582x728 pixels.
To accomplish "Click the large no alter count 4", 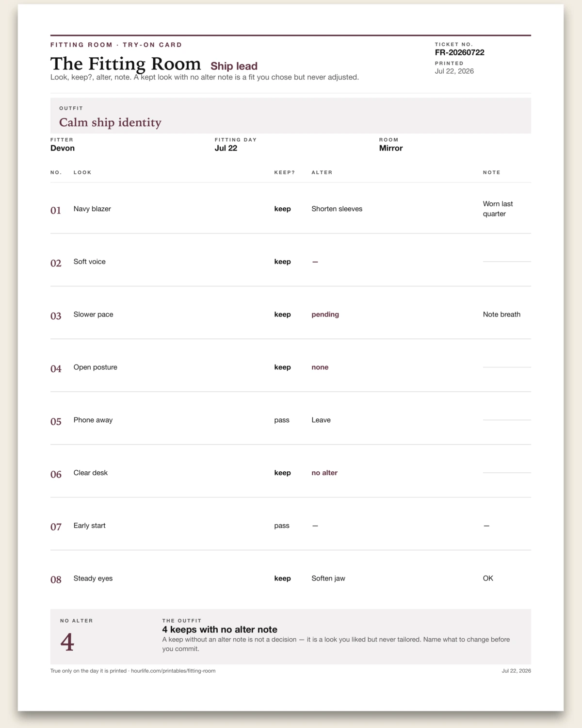I will (67, 642).
